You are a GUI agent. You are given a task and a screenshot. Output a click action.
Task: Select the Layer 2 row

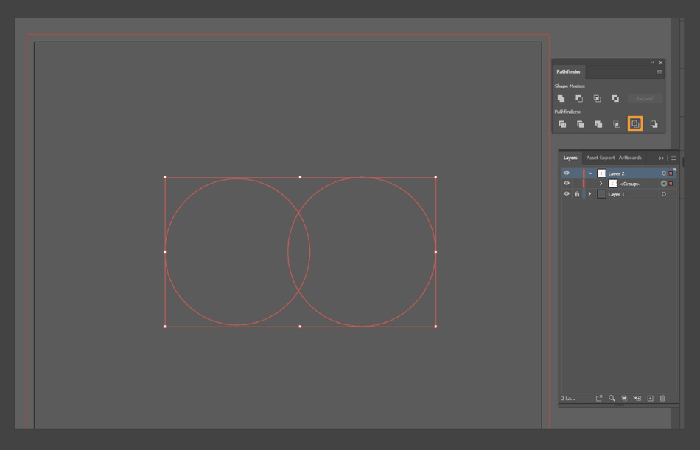pyautogui.click(x=619, y=173)
